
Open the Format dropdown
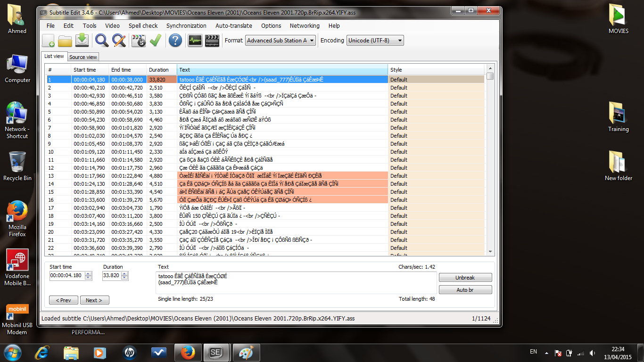281,41
